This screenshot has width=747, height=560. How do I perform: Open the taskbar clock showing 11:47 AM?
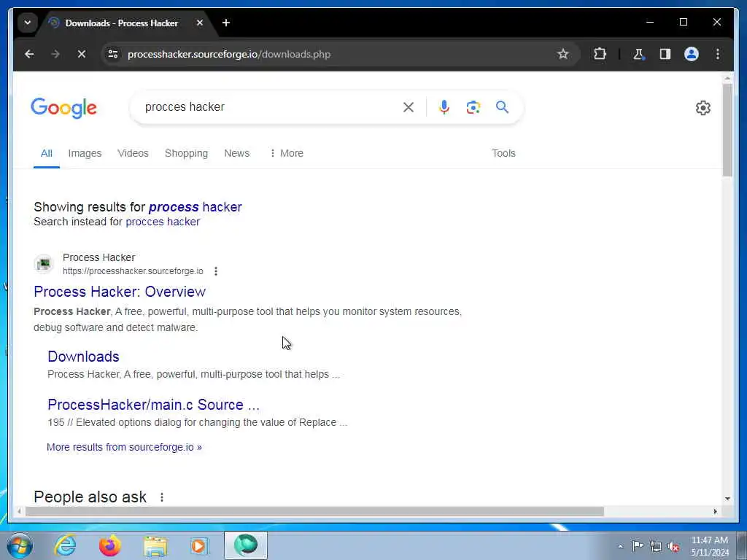pyautogui.click(x=710, y=546)
